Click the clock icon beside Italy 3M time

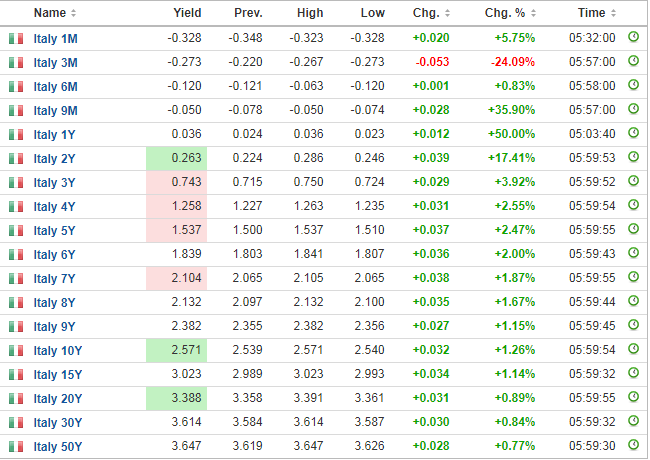click(633, 61)
